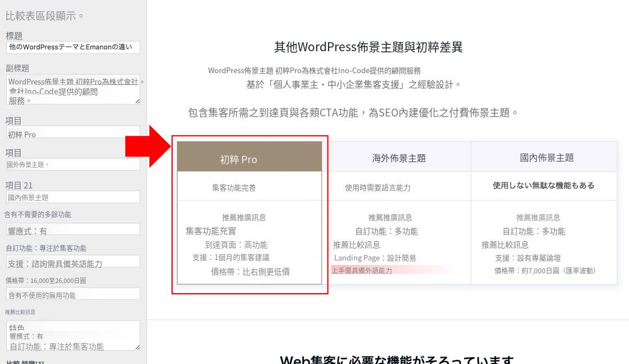
Task: Click the text 價格帶：比右側更低價
Action: [x=250, y=272]
